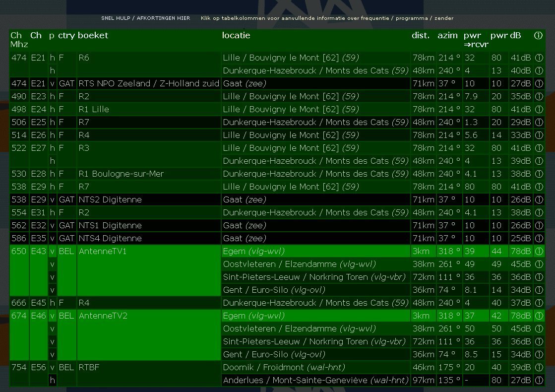The height and width of the screenshot is (392, 555).
Task: Click the 'pwr ⇒rcvr' column header
Action: (x=476, y=40)
